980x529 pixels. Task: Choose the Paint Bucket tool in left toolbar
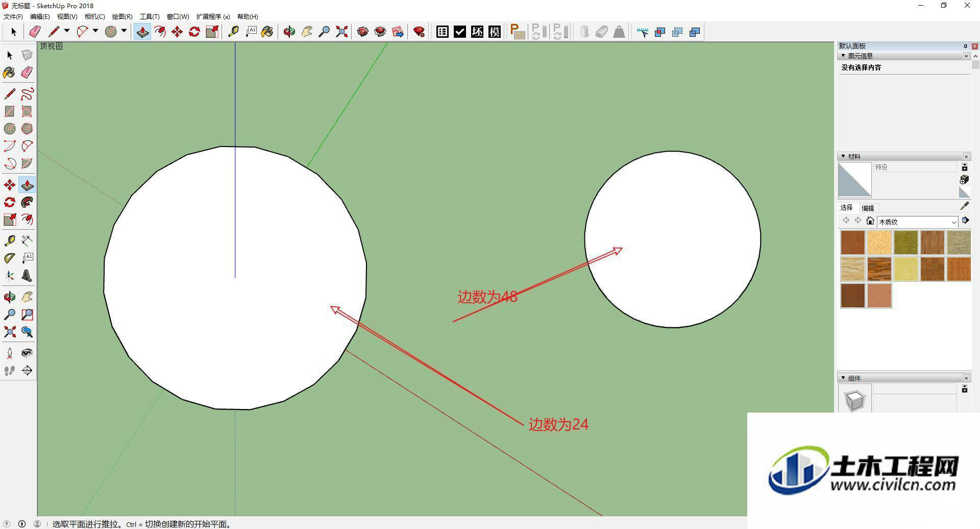click(9, 73)
